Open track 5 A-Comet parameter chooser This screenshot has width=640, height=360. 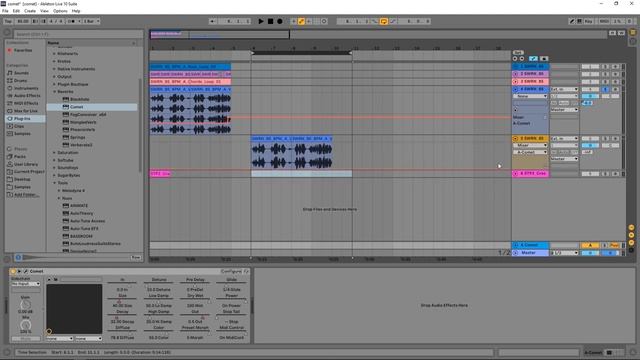[530, 152]
